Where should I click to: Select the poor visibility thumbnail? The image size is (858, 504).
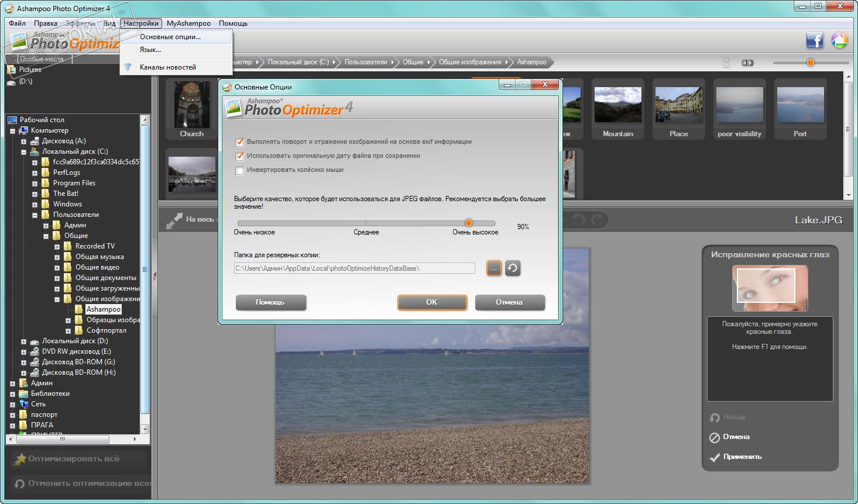tap(740, 110)
